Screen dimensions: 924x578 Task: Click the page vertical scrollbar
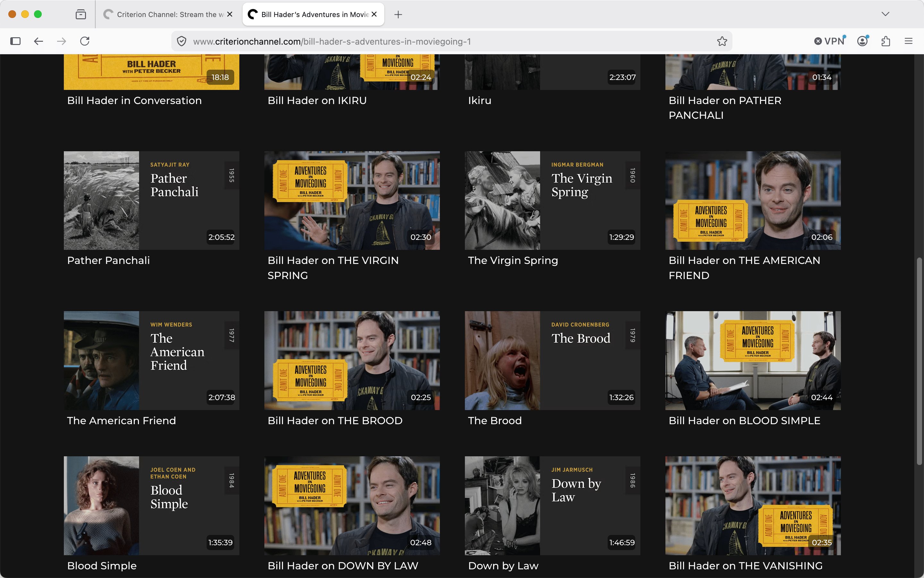tap(920, 361)
